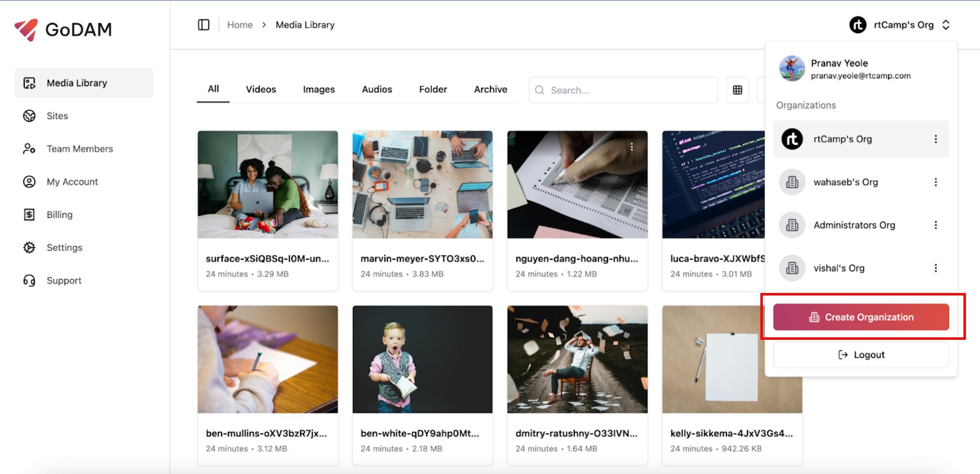Open Settings via the gear icon
Viewport: 980px width, 474px height.
tap(29, 247)
